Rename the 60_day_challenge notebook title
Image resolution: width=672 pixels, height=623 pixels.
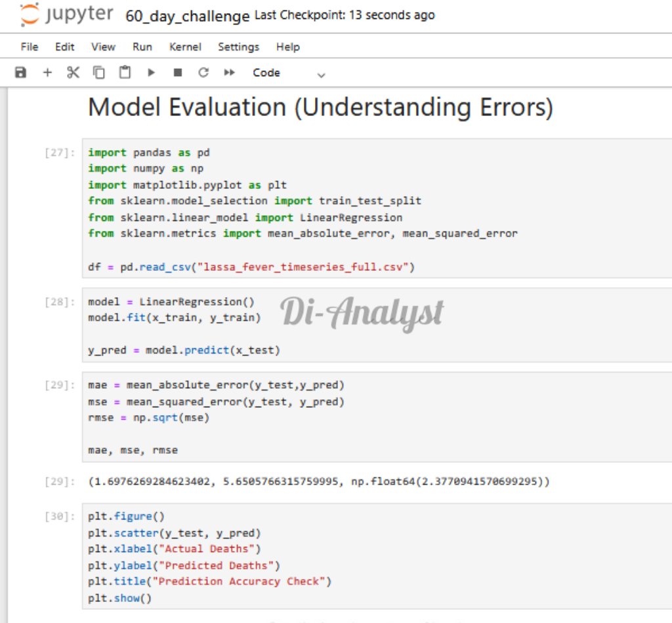click(x=187, y=16)
